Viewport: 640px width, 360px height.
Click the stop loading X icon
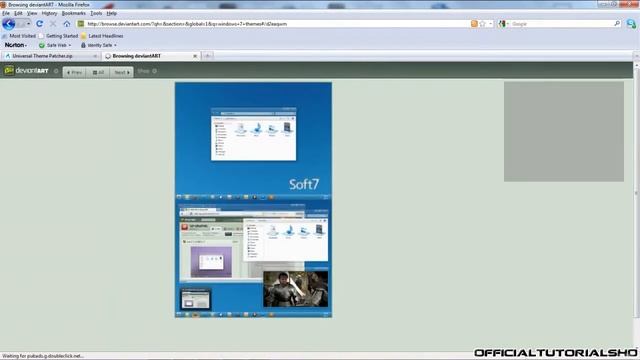53,24
